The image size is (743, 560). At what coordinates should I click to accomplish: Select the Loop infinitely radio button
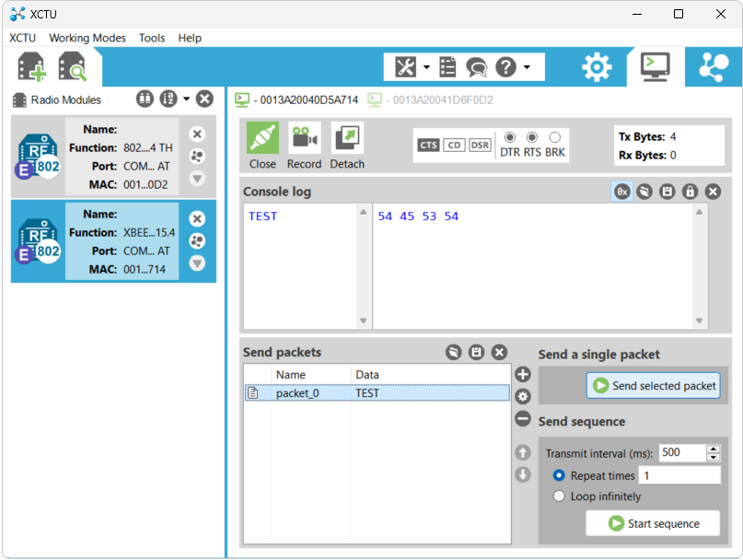tap(559, 496)
